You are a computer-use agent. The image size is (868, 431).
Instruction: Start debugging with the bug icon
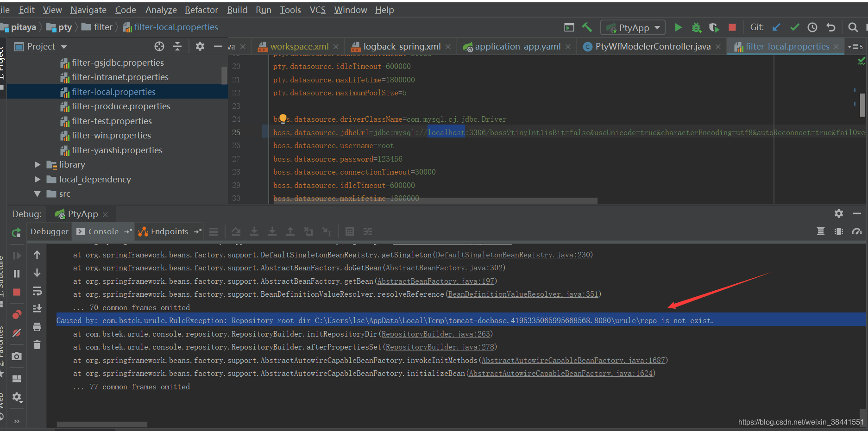[696, 28]
